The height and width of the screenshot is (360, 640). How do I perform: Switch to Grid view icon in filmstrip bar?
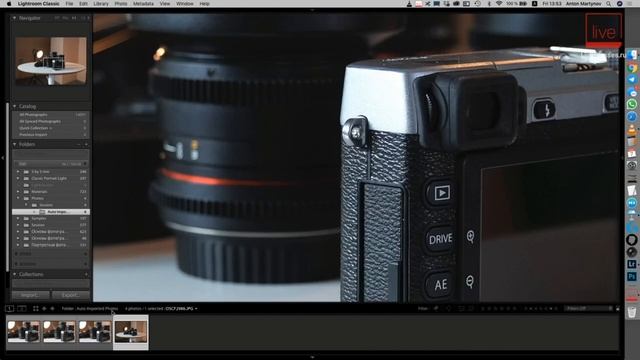(x=36, y=309)
